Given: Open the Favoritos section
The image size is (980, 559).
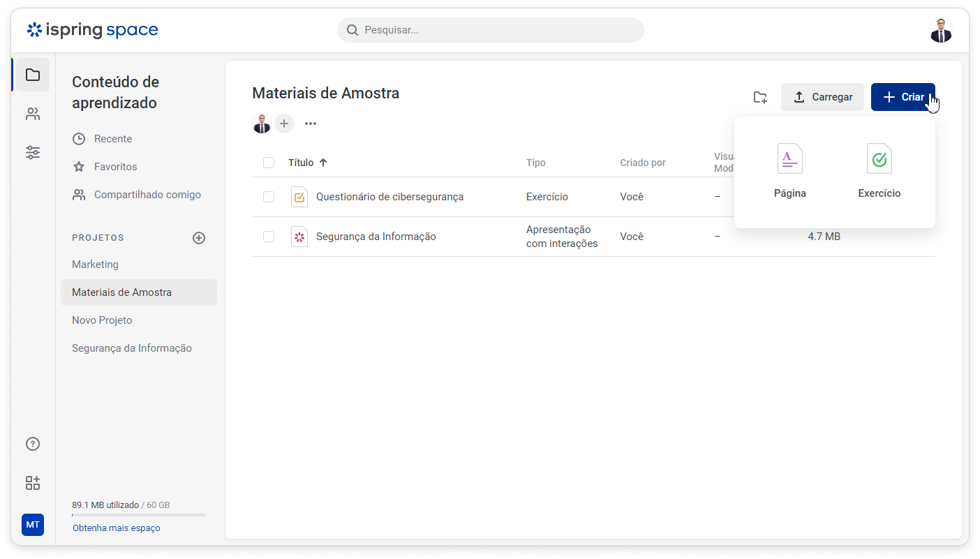Looking at the screenshot, I should [115, 167].
